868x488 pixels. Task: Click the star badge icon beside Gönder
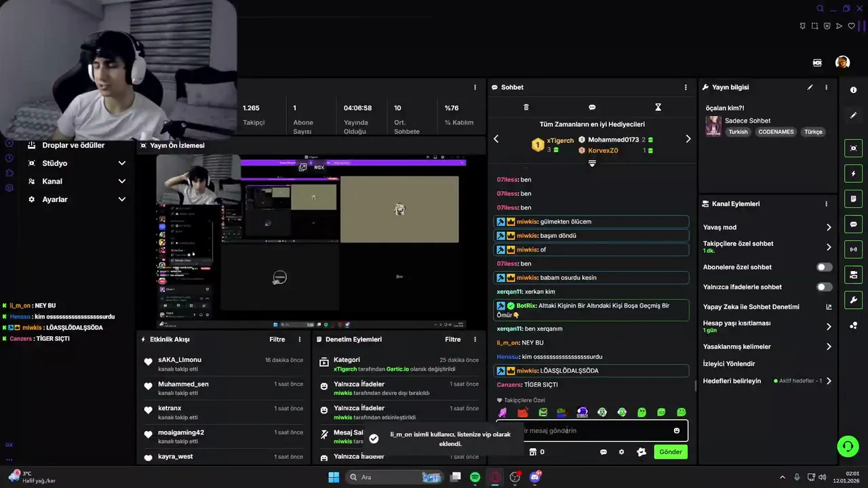(x=642, y=452)
